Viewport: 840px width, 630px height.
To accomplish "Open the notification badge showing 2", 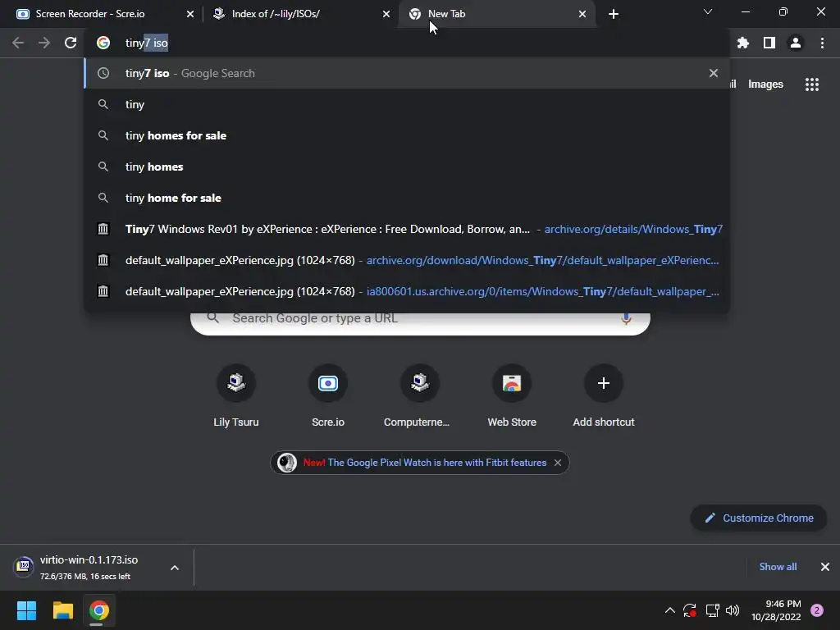I will (817, 610).
